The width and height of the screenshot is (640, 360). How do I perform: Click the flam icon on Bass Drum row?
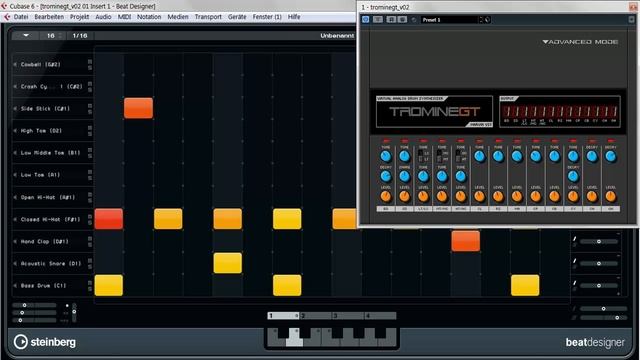(575, 283)
